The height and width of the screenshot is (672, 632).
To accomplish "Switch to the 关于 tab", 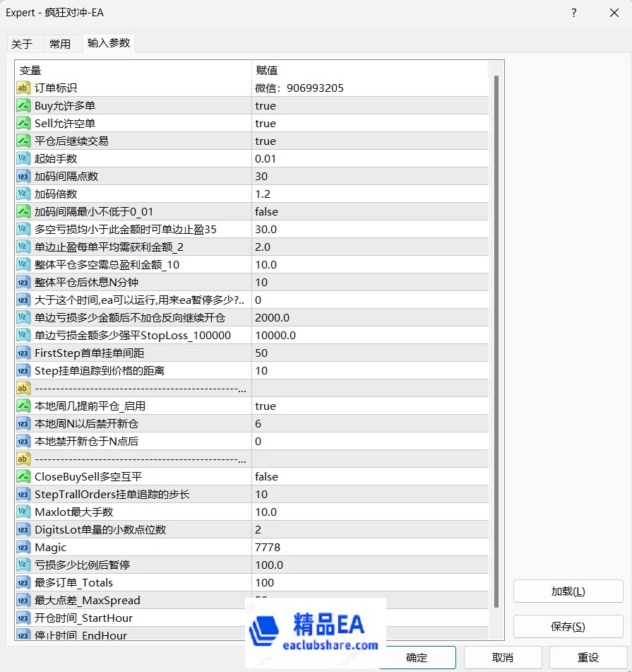I will pos(22,44).
